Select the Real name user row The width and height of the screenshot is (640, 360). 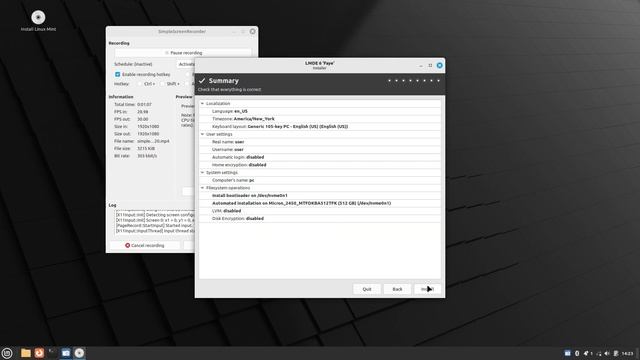point(320,142)
